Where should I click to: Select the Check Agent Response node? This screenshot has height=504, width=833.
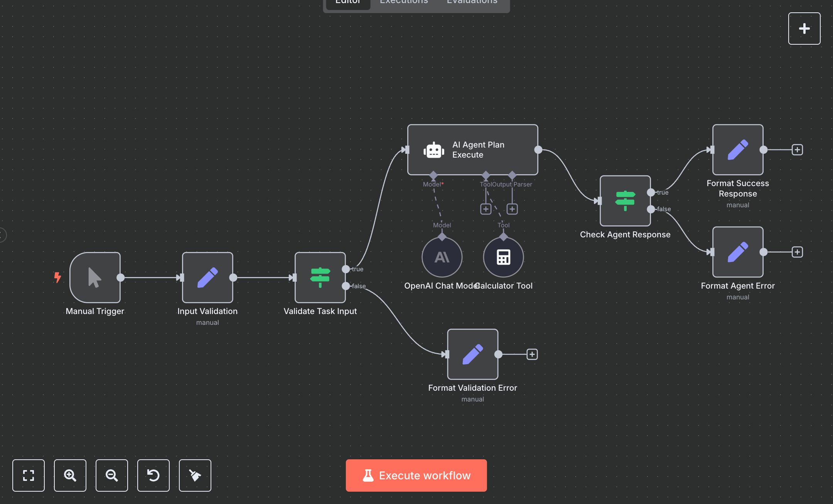(x=625, y=201)
